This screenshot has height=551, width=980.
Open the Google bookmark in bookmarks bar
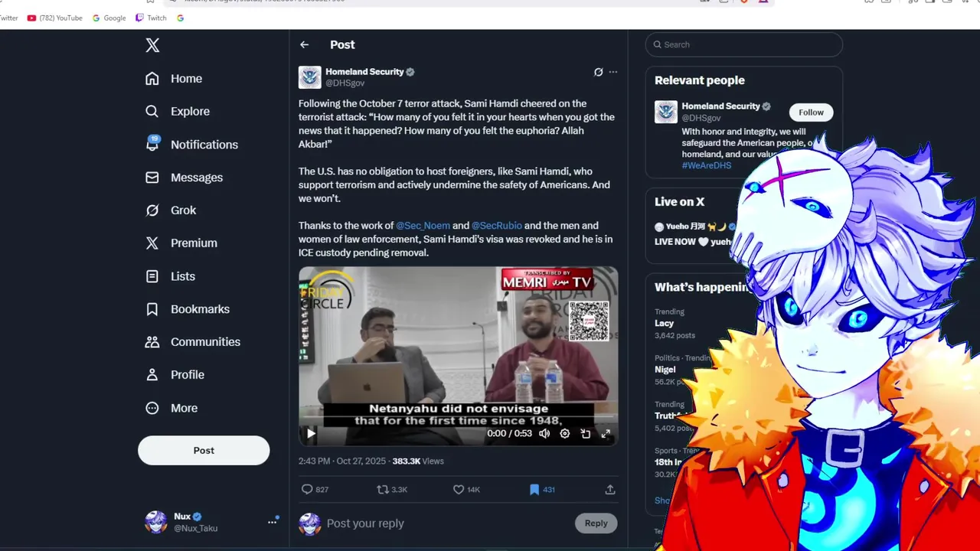pos(109,18)
